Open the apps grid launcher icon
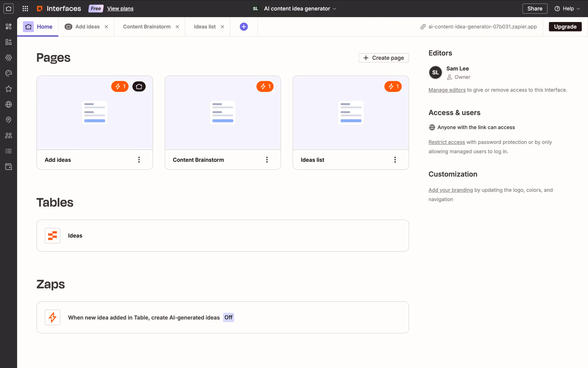This screenshot has height=368, width=588. click(x=25, y=9)
